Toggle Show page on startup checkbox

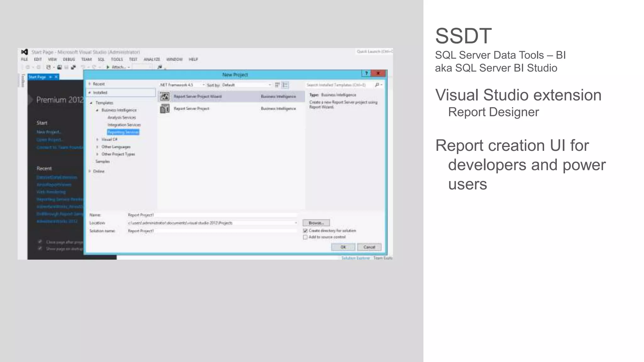click(40, 249)
